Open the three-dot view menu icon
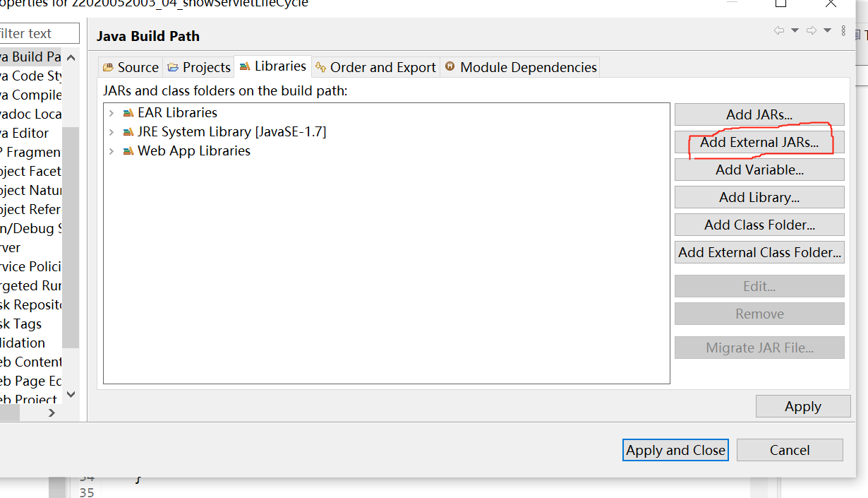This screenshot has height=498, width=868. coord(843,30)
